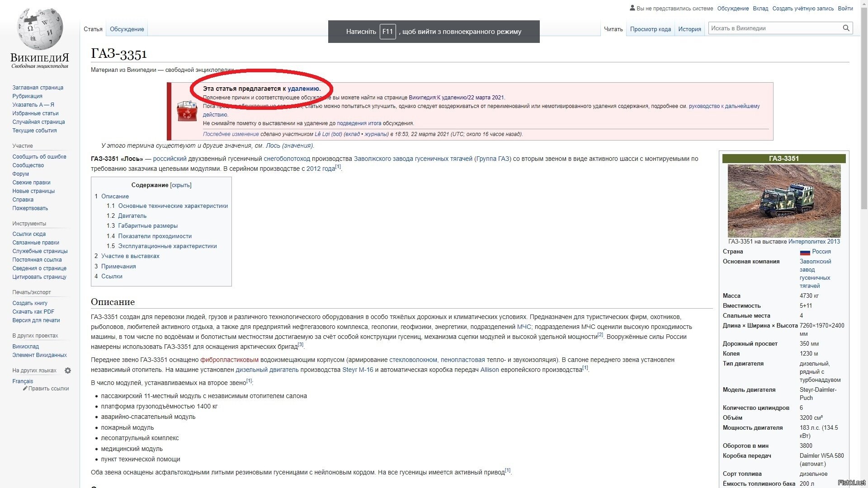Click 'Создать учётную запись' link
Viewport: 868px width, 488px height.
803,9
